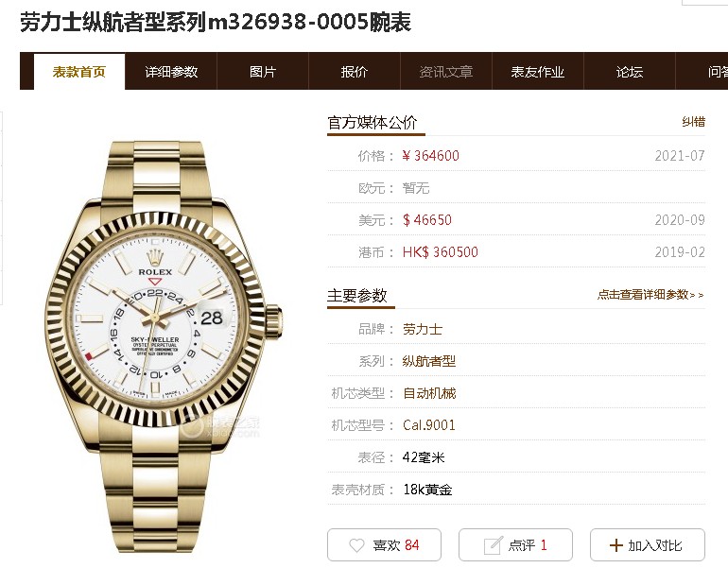Go to the 报价 tab
The width and height of the screenshot is (728, 568).
(355, 72)
